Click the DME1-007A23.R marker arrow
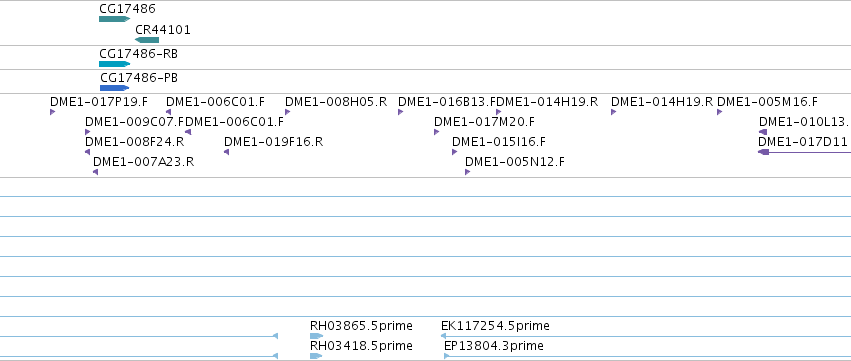Screen dimensions: 851x361 pos(96,172)
